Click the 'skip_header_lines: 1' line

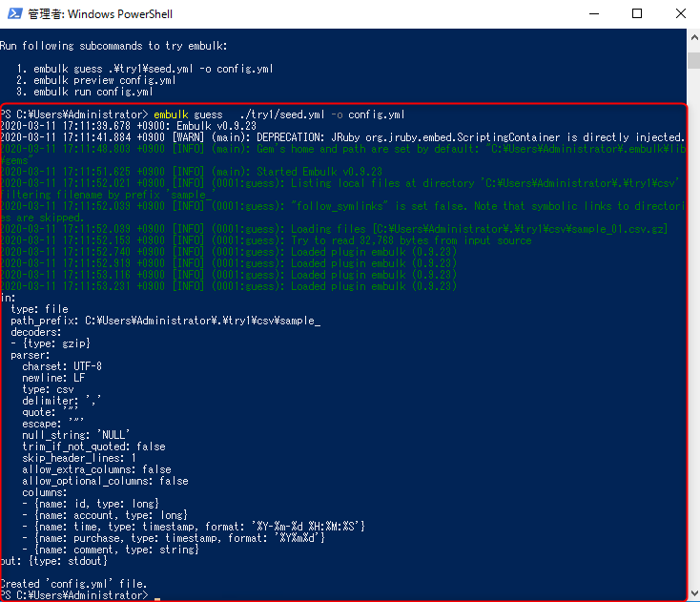pos(79,458)
